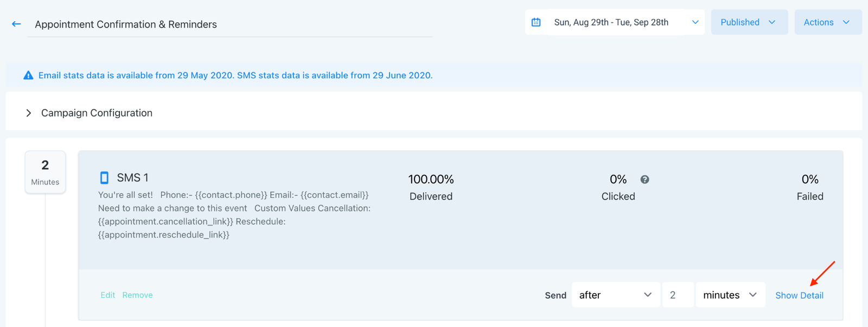The height and width of the screenshot is (327, 868).
Task: Click the warning triangle in stats banner
Action: (28, 75)
